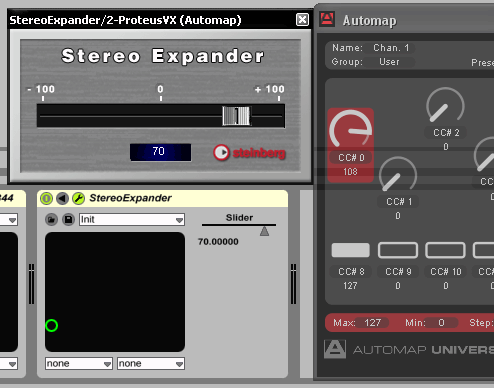Click the CC# 10 label
The image size is (494, 388).
[446, 272]
